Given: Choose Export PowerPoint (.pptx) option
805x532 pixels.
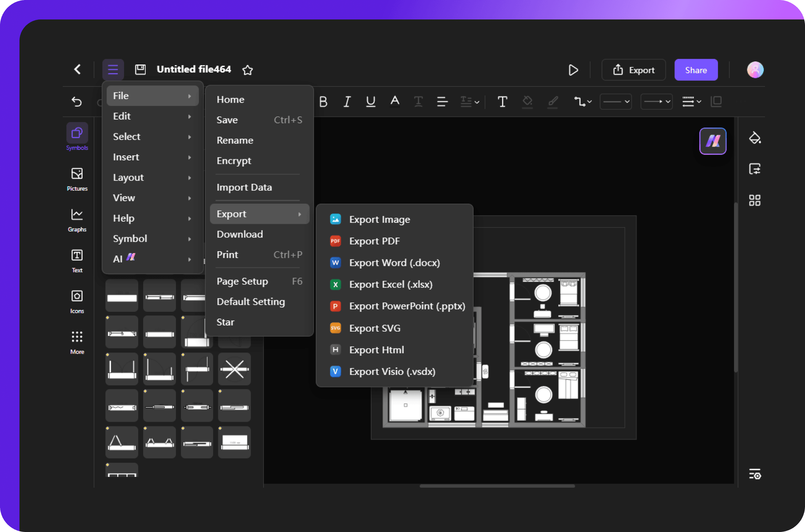Looking at the screenshot, I should pyautogui.click(x=394, y=306).
